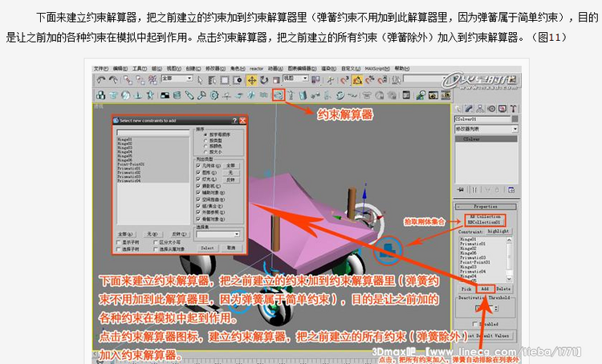The height and width of the screenshot is (364, 602).
Task: Uncheck the 灯光 list type checkbox
Action: click(198, 179)
